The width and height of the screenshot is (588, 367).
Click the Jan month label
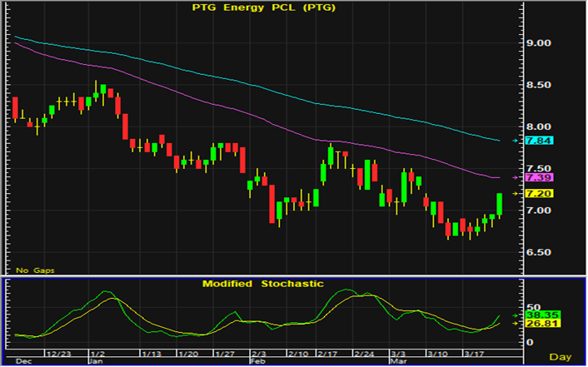point(97,361)
